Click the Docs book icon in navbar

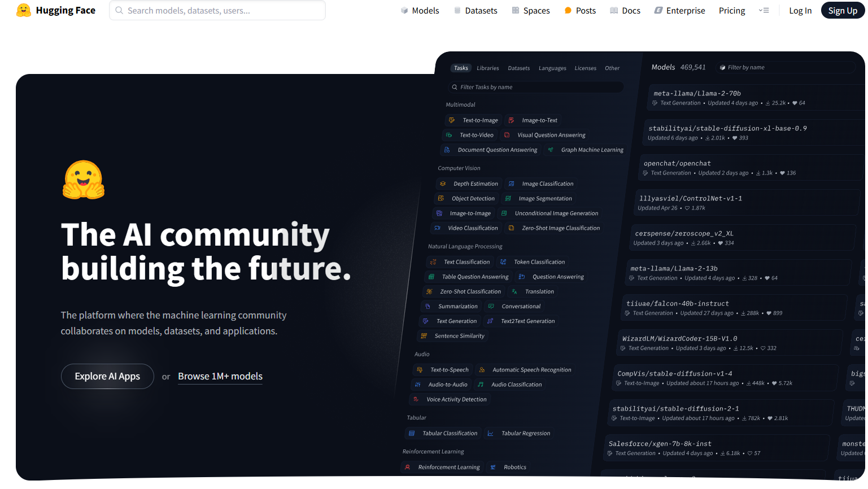click(x=614, y=11)
